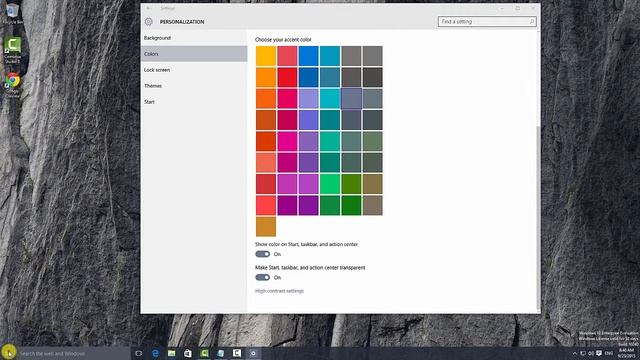Image resolution: width=640 pixels, height=360 pixels.
Task: Pick the taupe swatch ending the eighth row
Action: [x=372, y=205]
